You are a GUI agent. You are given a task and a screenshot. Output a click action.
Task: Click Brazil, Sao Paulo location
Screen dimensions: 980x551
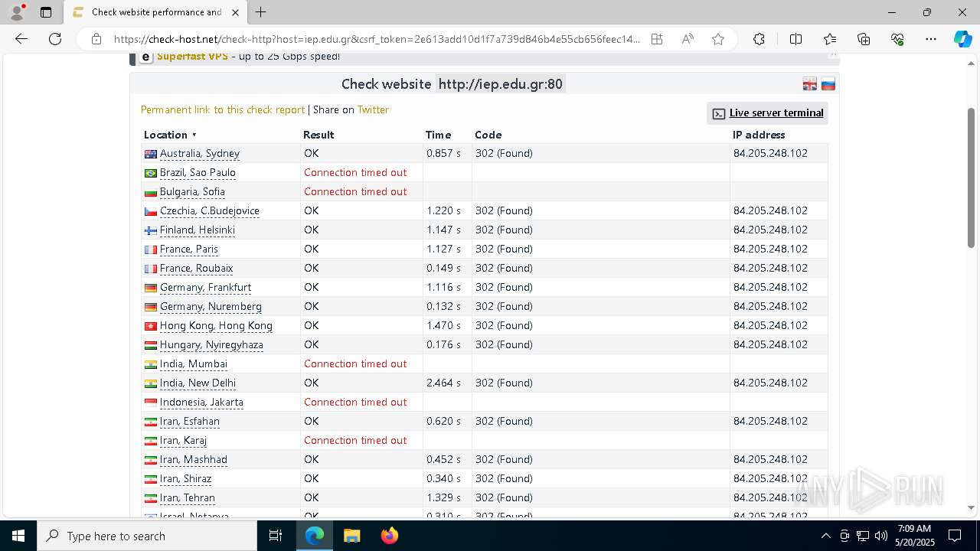[x=198, y=173]
